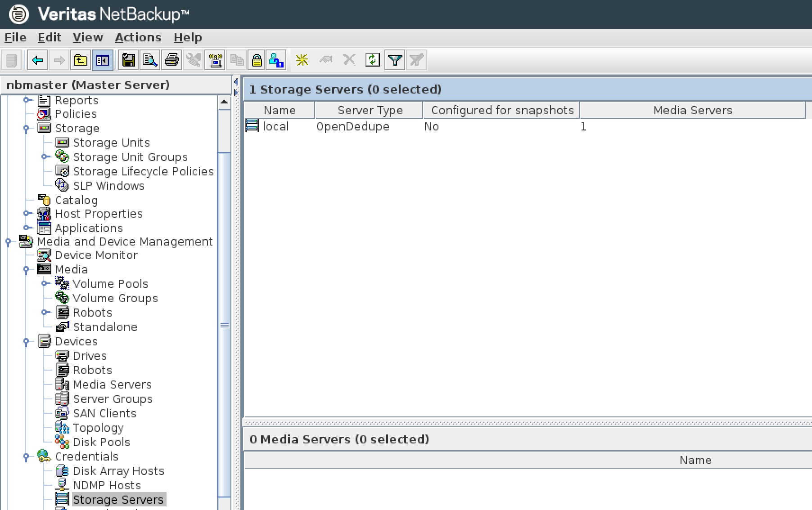This screenshot has width=812, height=510.
Task: Select Policies in the tree
Action: point(76,114)
